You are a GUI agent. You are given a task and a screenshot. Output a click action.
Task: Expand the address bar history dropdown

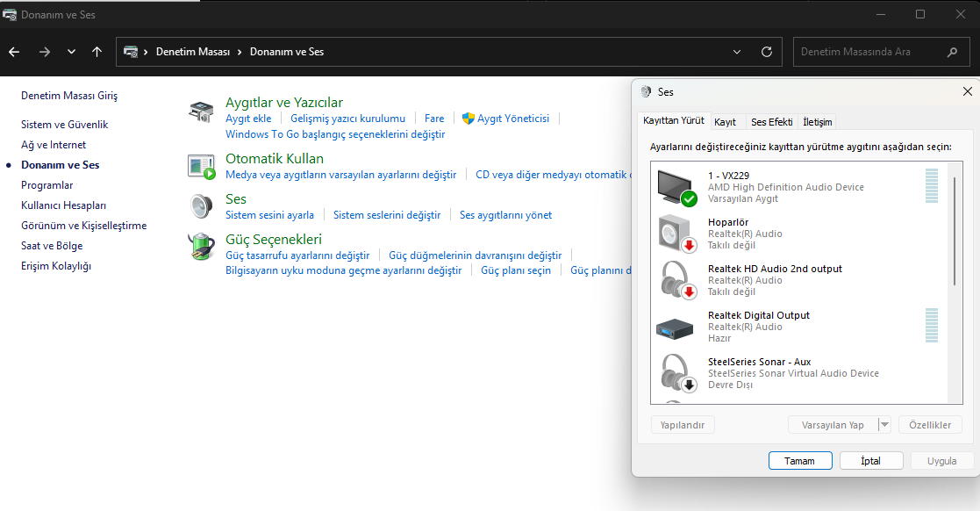pos(737,52)
